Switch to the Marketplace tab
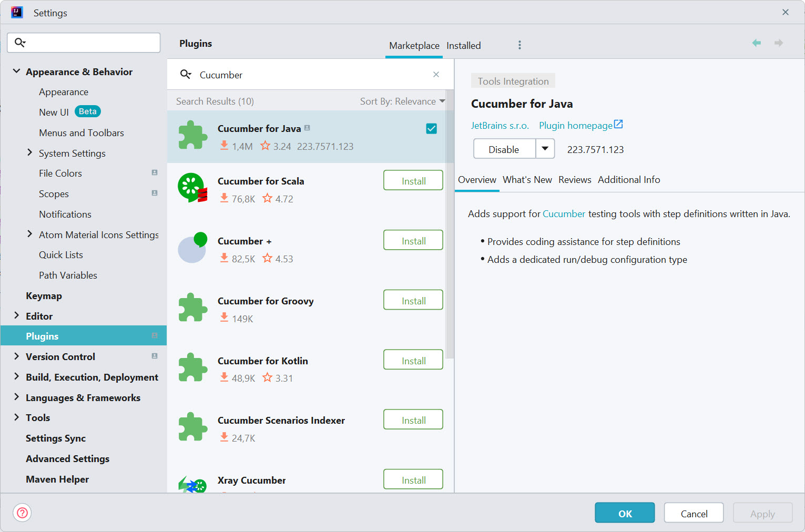 coord(414,46)
